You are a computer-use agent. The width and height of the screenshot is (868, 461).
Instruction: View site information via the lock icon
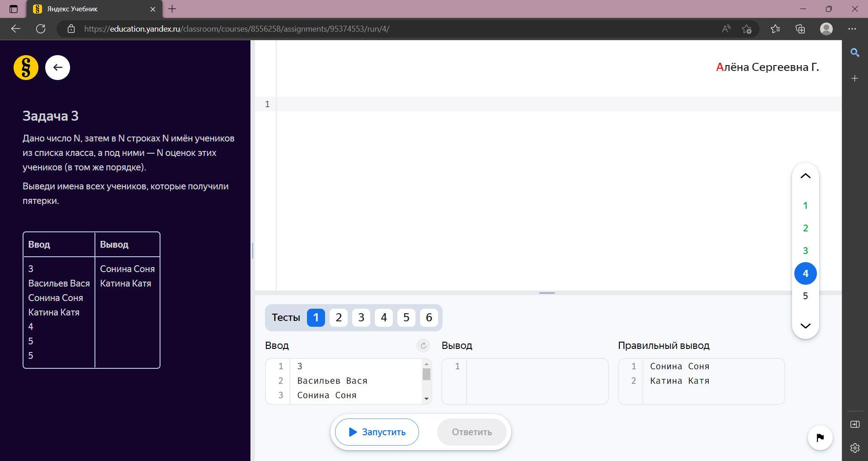pos(71,29)
